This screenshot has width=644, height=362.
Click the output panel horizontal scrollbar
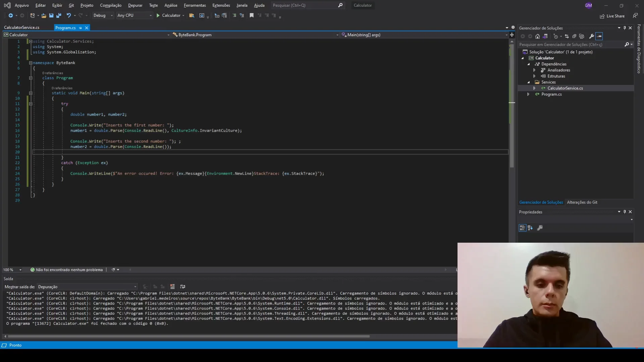tap(189, 336)
